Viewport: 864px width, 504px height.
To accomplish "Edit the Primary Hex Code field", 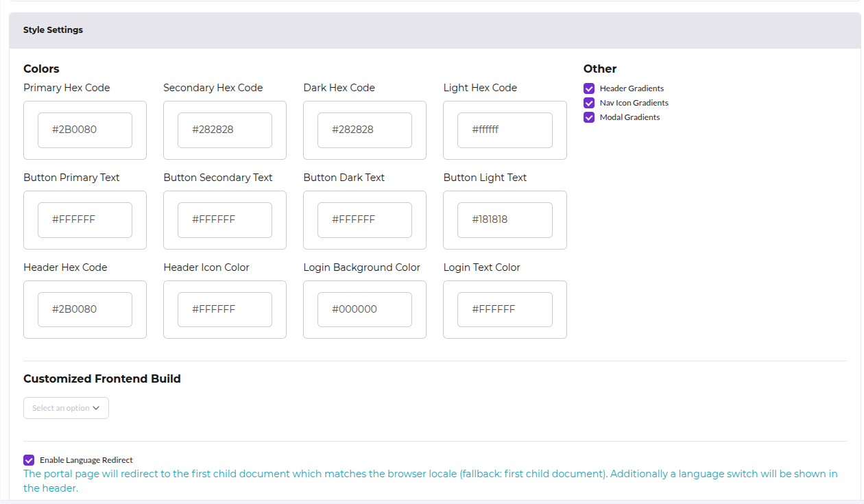I will (x=85, y=130).
